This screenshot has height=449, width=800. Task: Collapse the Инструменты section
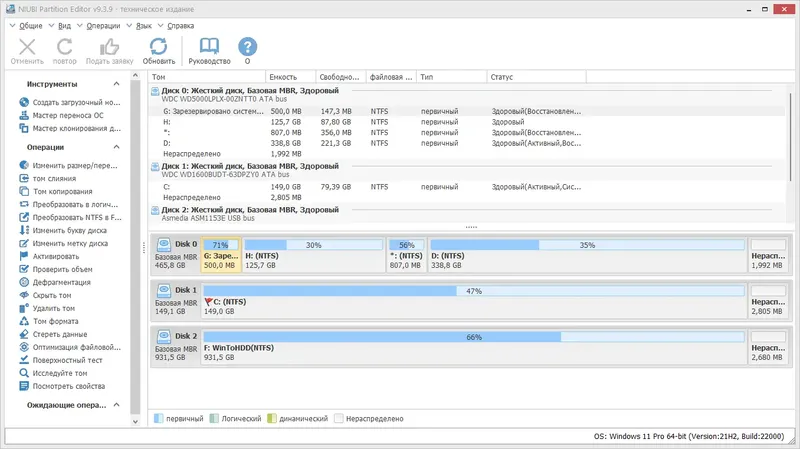(x=116, y=84)
